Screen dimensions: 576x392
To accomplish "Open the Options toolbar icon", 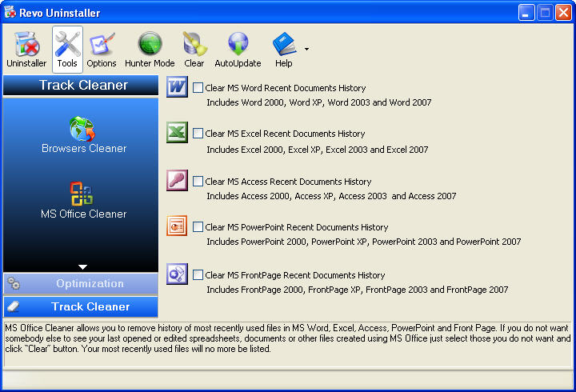I will tap(102, 49).
